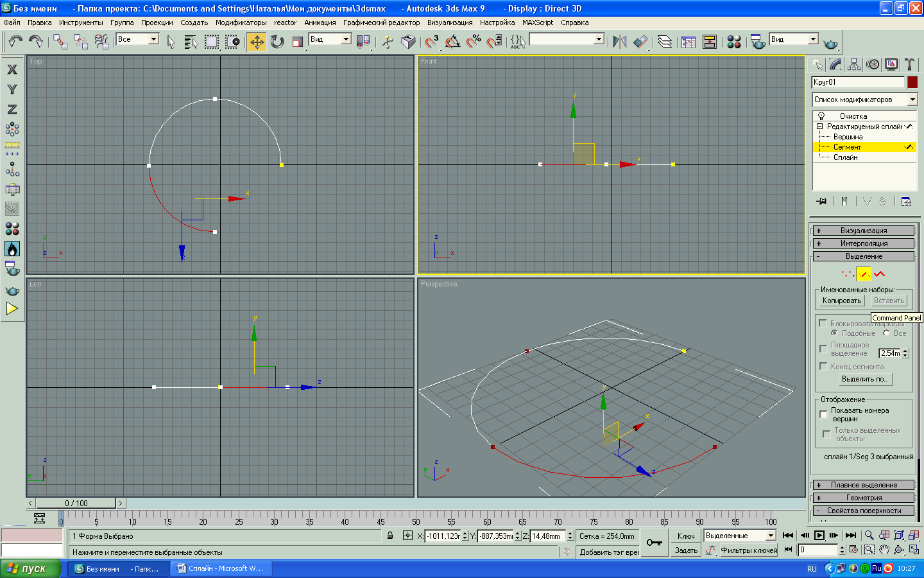Open the named selection sets dropdown
This screenshot has width=924, height=578.
[567, 39]
